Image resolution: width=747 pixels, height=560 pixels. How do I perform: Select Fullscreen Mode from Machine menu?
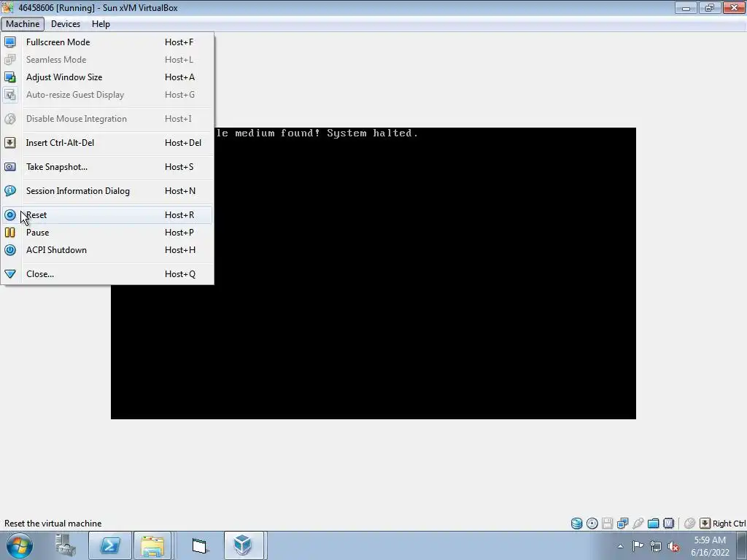107,42
